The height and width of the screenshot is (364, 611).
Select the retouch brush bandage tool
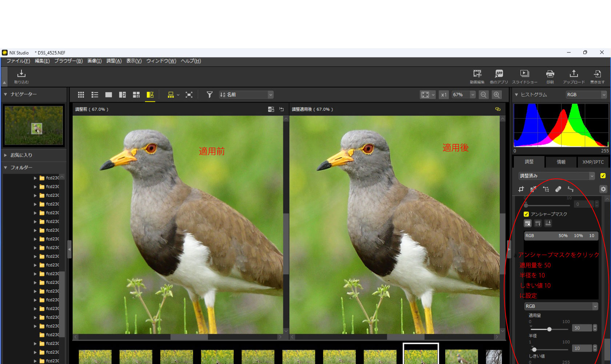point(558,189)
